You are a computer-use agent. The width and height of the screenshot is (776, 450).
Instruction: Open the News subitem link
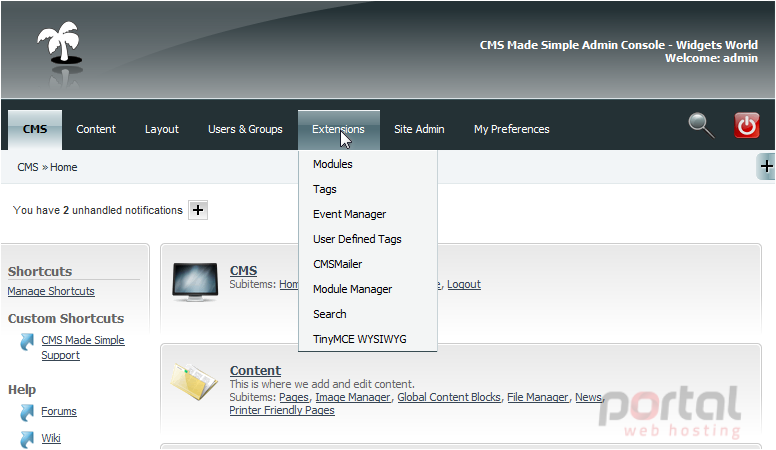tap(588, 397)
